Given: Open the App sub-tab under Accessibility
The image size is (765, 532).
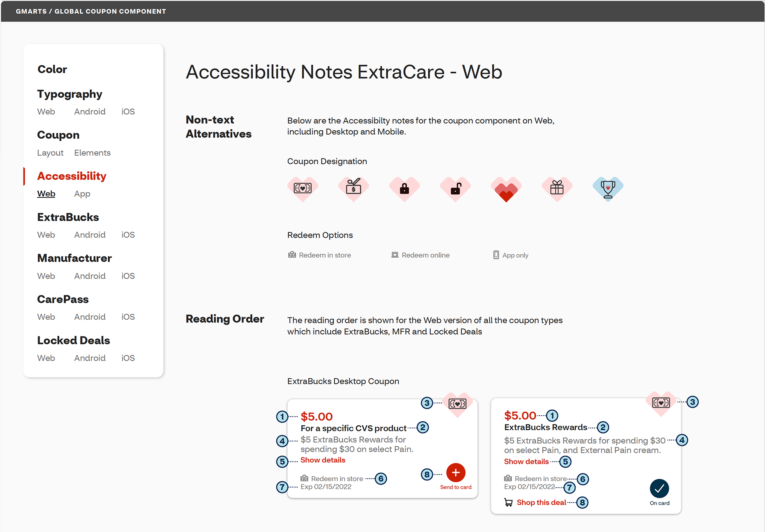Looking at the screenshot, I should tap(82, 194).
